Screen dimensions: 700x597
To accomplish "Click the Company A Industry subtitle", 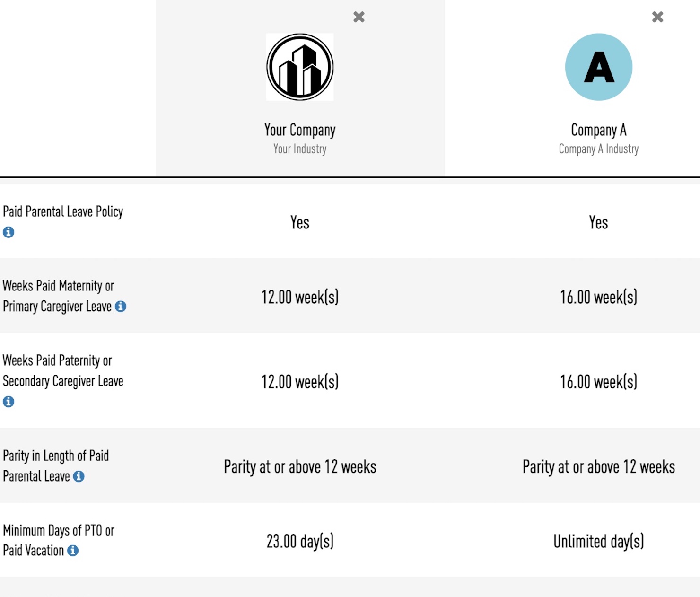I will tap(599, 149).
